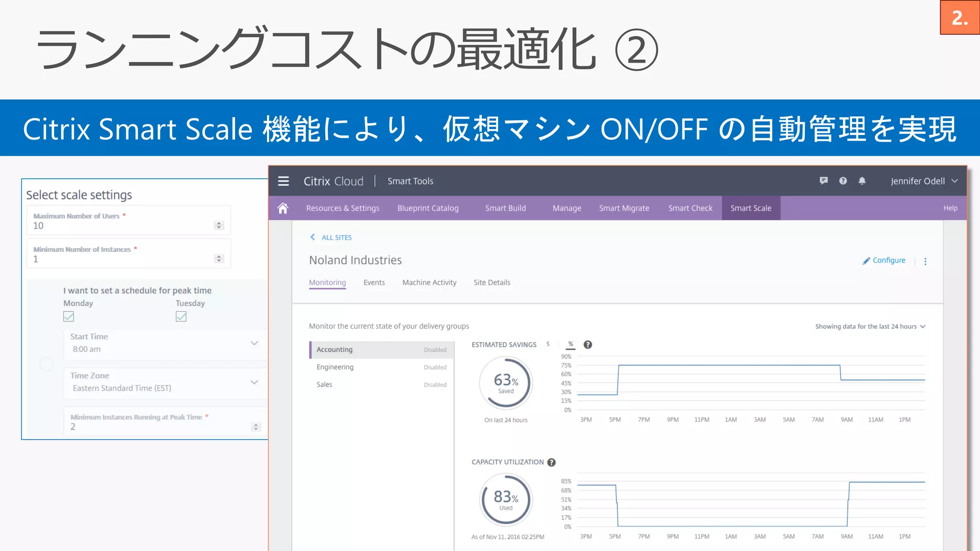Image resolution: width=980 pixels, height=551 pixels.
Task: Select the Engineering delivery group
Action: pyautogui.click(x=382, y=367)
